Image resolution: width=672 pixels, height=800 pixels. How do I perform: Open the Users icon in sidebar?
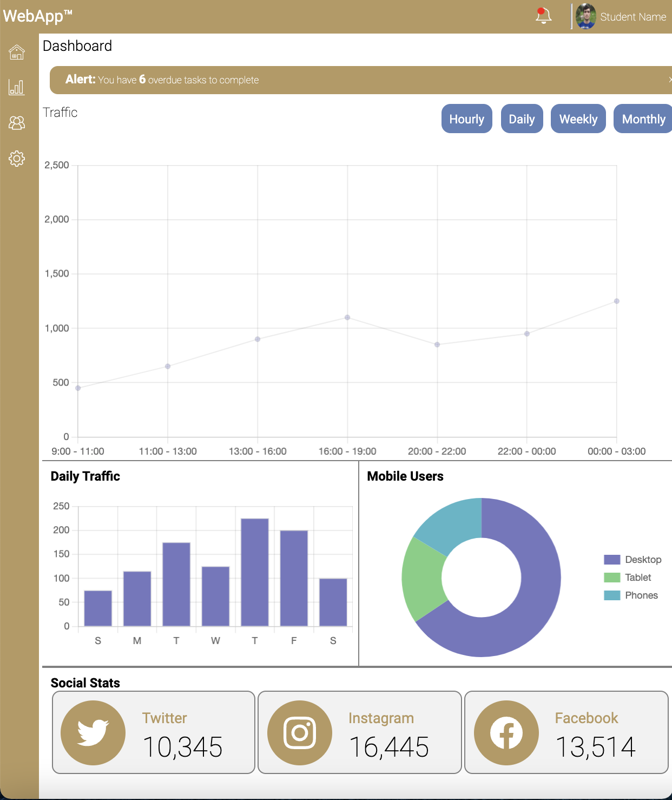click(x=17, y=123)
